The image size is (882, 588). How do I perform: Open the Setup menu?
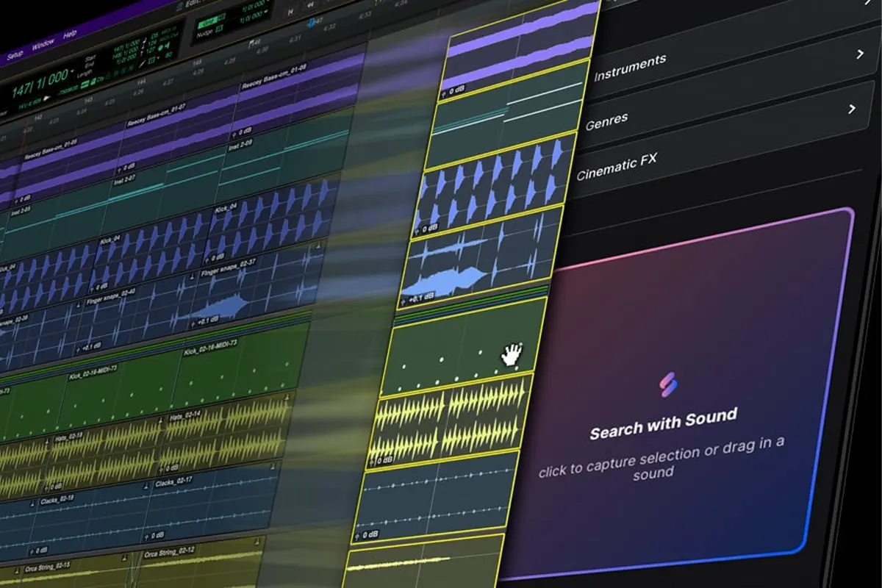15,52
